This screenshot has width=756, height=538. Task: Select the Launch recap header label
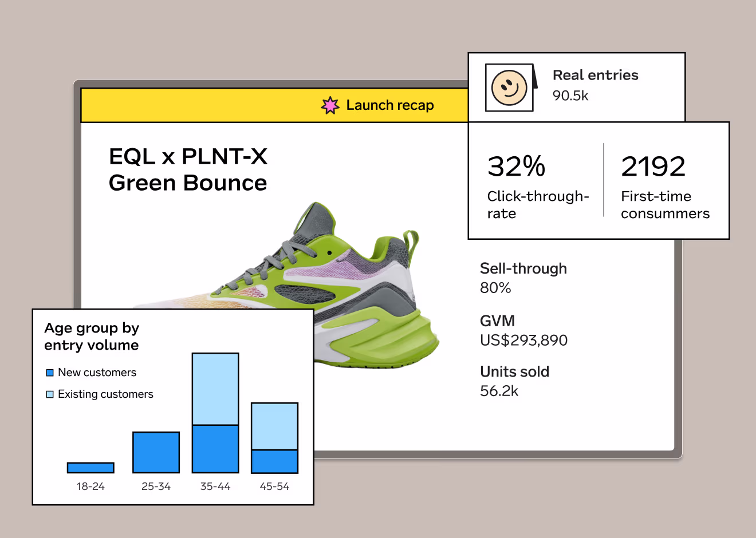point(390,105)
